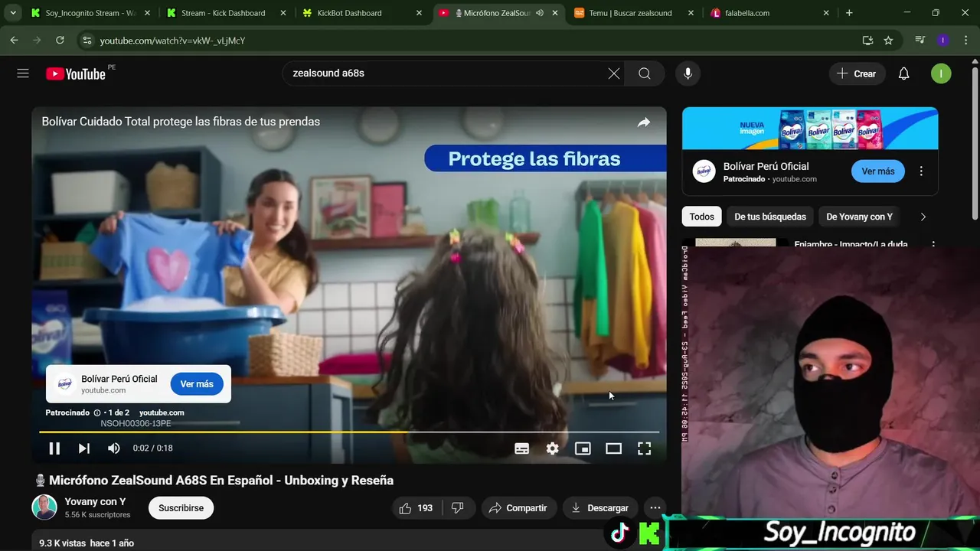Click Ver más in sidebar ad

coord(878,171)
